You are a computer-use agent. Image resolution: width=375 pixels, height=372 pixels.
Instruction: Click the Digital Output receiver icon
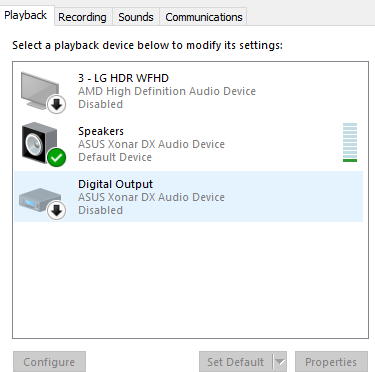pos(40,199)
